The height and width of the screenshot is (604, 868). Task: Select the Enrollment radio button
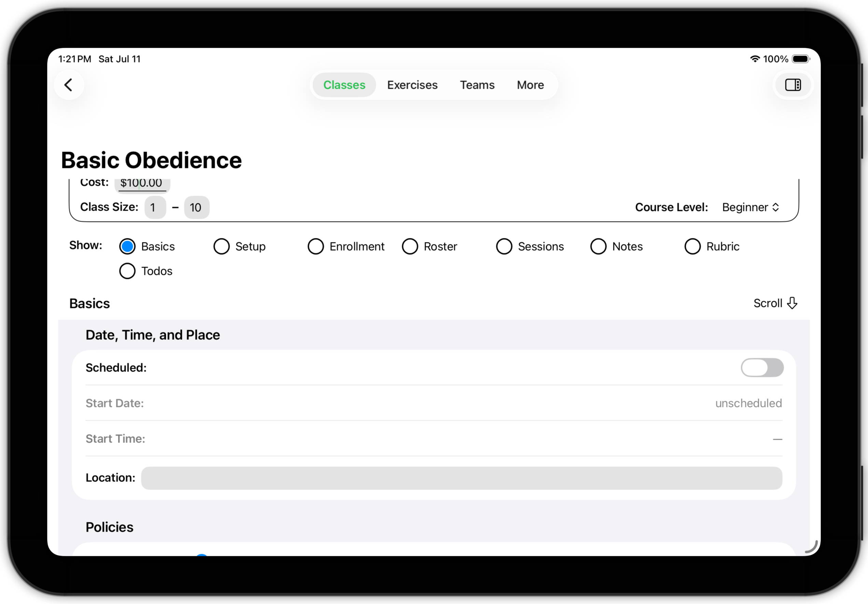point(316,246)
